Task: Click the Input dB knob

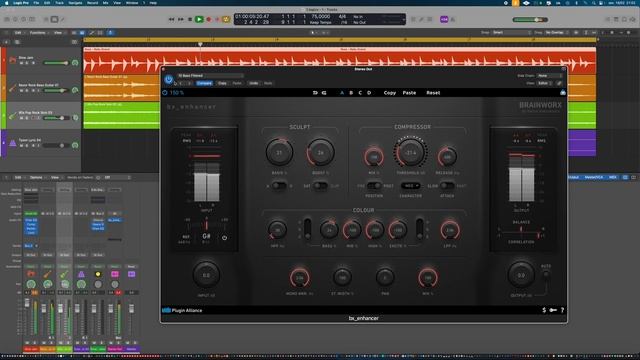Action: click(x=206, y=275)
